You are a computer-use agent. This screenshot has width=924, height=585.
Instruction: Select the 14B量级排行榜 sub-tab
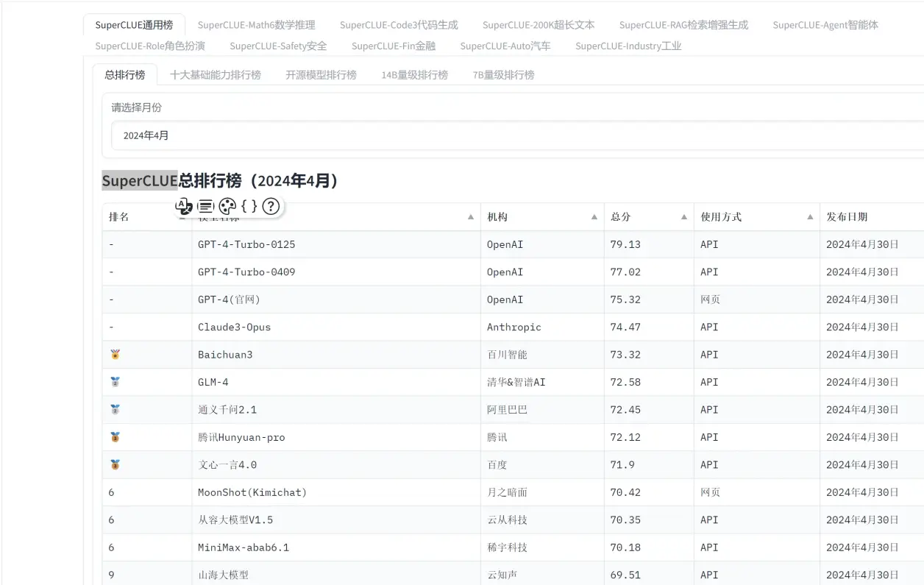coord(414,74)
